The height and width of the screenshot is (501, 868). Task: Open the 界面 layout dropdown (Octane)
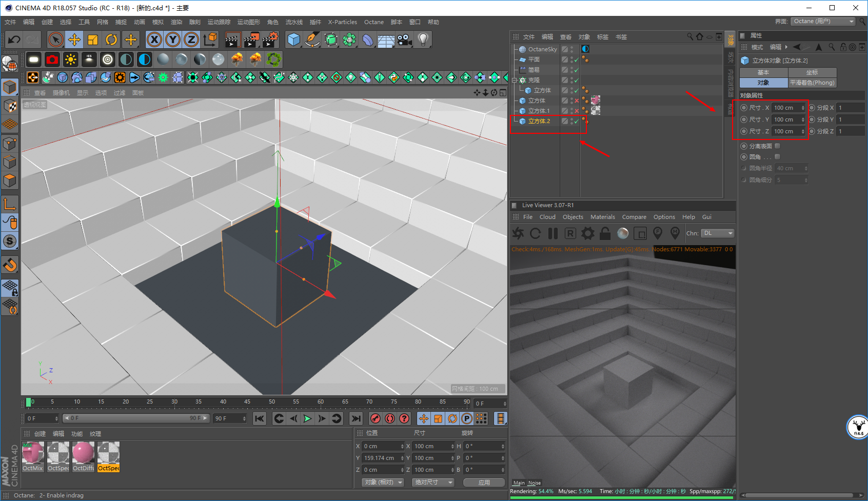click(x=823, y=22)
